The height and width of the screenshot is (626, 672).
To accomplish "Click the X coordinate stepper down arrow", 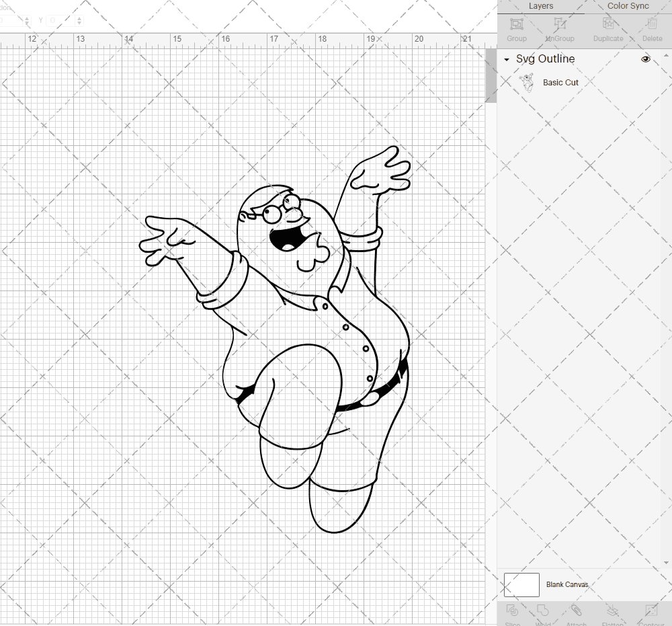I will click(27, 23).
